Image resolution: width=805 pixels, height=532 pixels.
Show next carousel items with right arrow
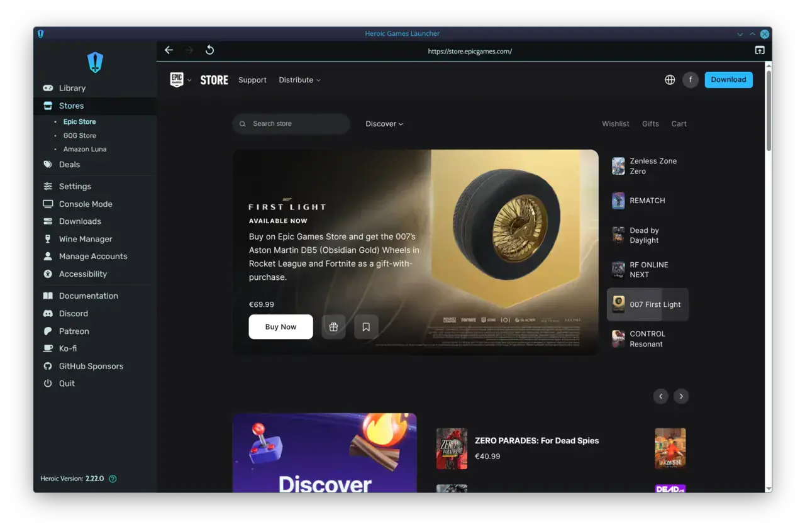click(x=681, y=396)
